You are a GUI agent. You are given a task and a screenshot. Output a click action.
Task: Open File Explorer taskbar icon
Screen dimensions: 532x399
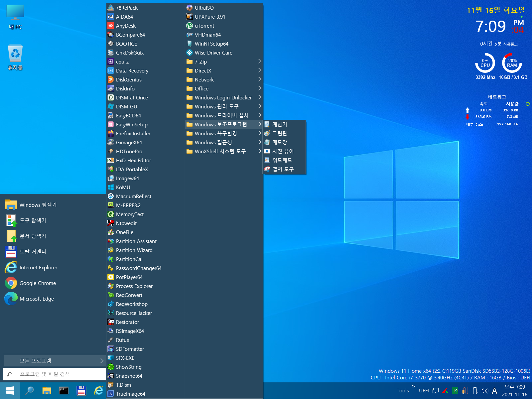coord(47,391)
